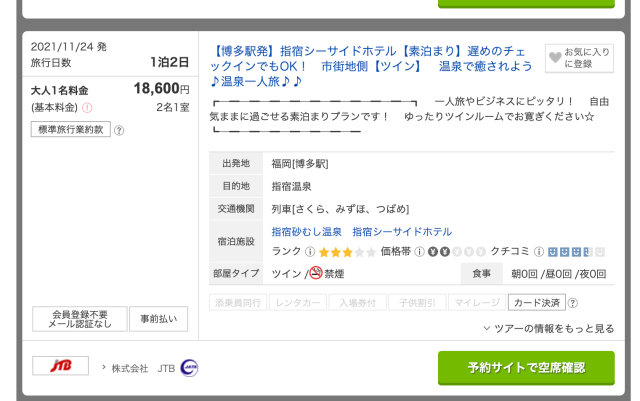Click the JTB logo image
The height and width of the screenshot is (401, 640).
60,365
